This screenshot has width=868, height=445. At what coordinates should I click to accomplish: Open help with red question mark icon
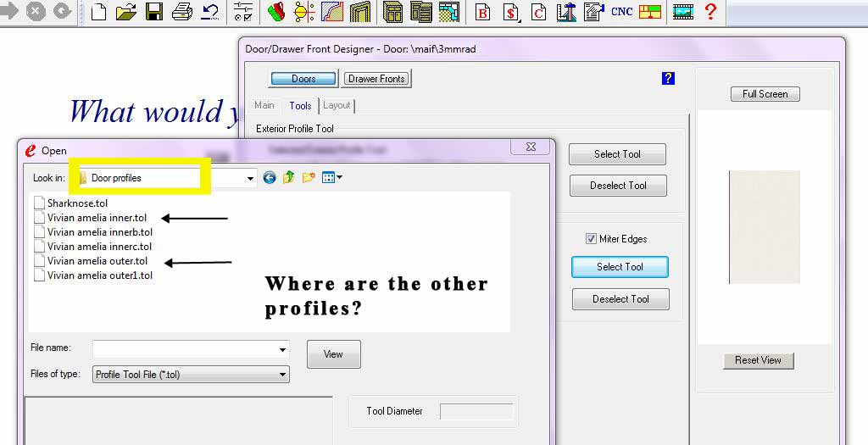710,12
